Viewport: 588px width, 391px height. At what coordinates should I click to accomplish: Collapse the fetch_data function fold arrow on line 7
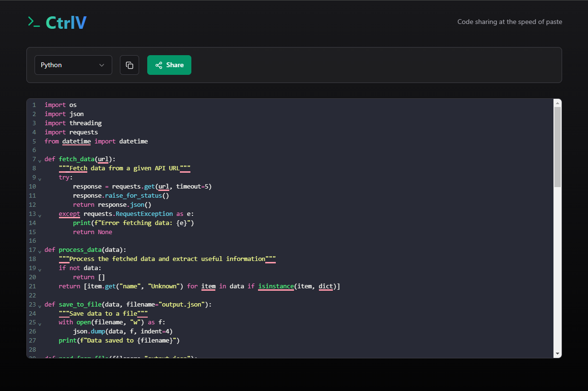(40, 160)
